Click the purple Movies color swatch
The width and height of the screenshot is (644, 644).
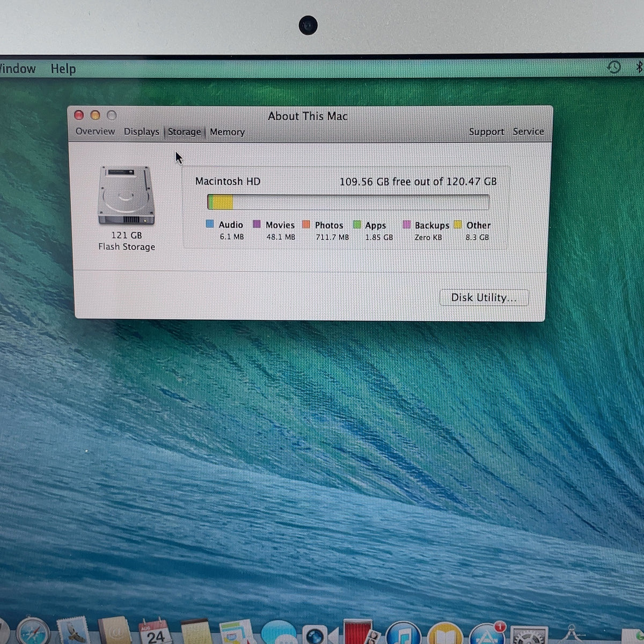(257, 224)
